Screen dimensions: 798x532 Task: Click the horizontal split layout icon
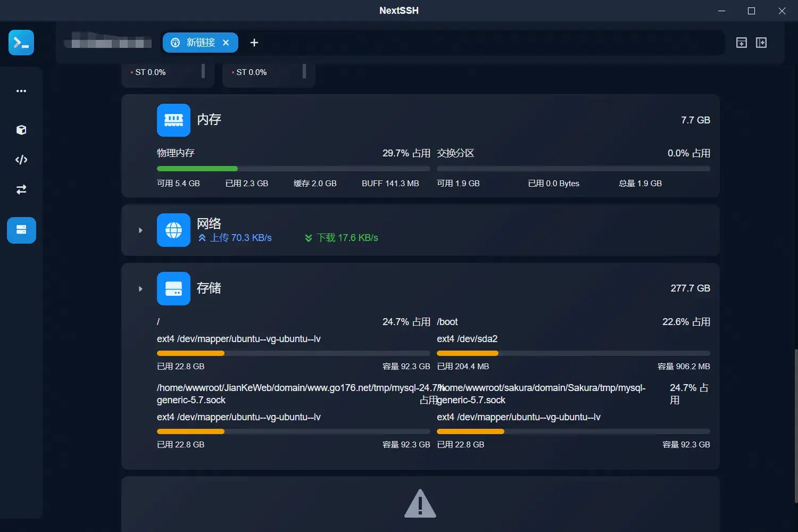click(x=742, y=43)
